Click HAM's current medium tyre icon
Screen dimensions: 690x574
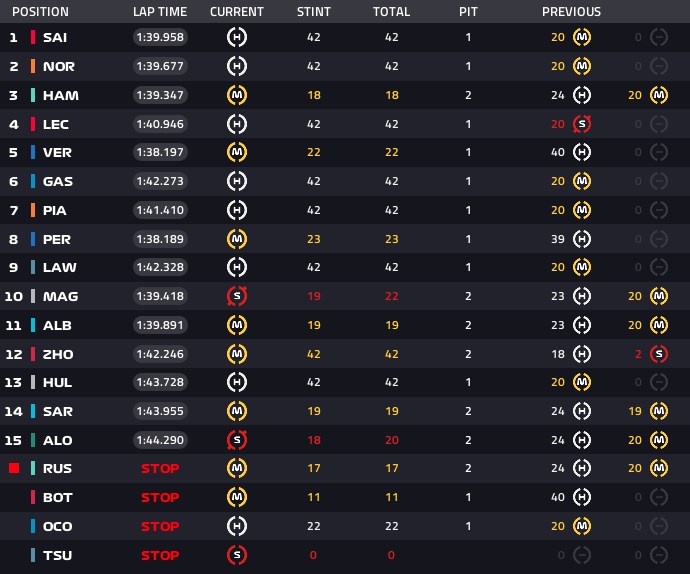[237, 95]
